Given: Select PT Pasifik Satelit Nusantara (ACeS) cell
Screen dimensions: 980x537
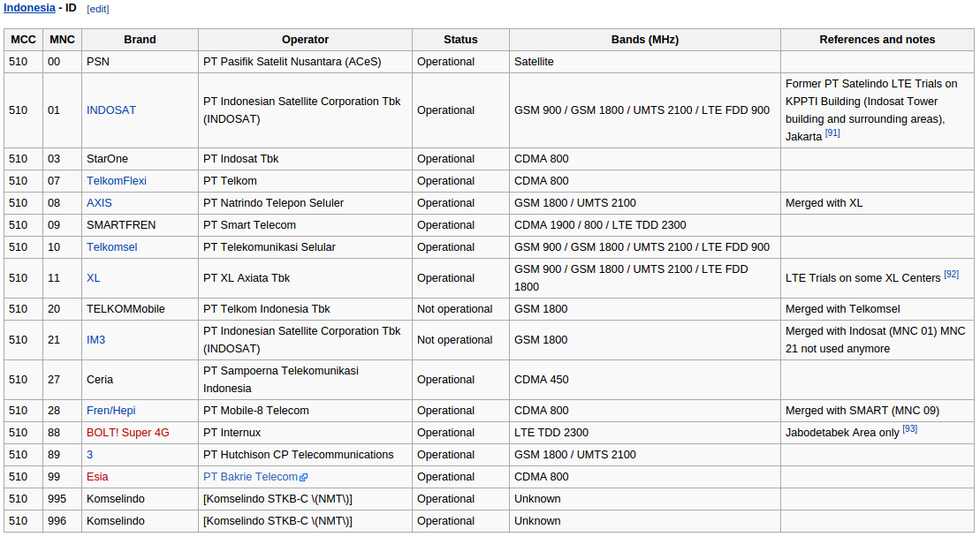Looking at the screenshot, I should tap(305, 62).
